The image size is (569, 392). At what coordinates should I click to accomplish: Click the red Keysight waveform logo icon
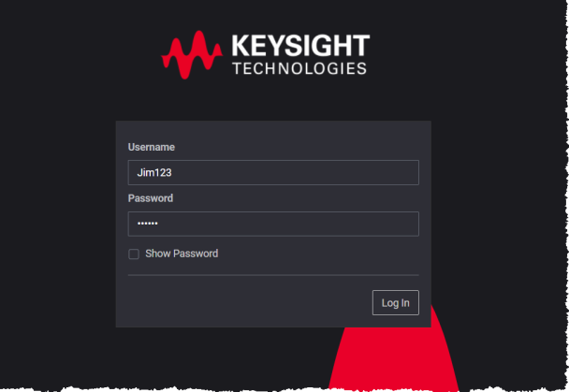coord(192,55)
